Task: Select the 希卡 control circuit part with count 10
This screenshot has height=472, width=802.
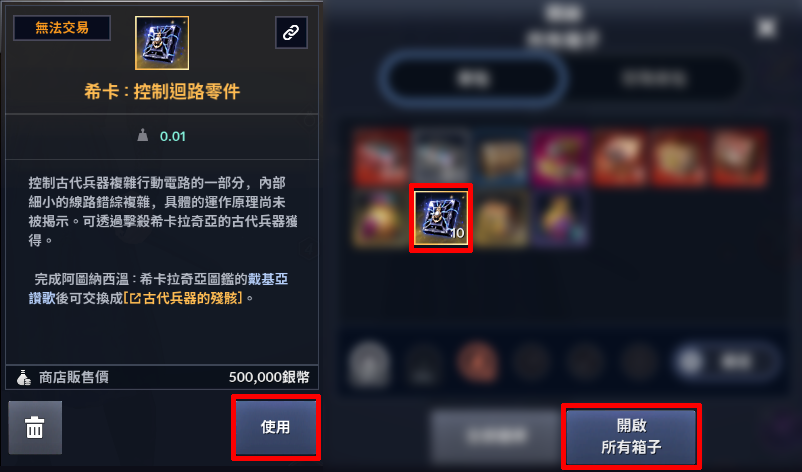Action: click(441, 218)
